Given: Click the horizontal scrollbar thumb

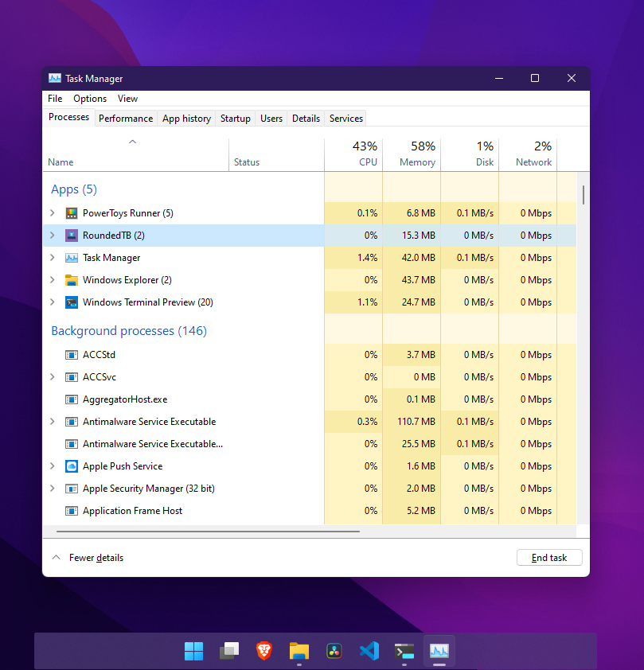Looking at the screenshot, I should tap(208, 532).
